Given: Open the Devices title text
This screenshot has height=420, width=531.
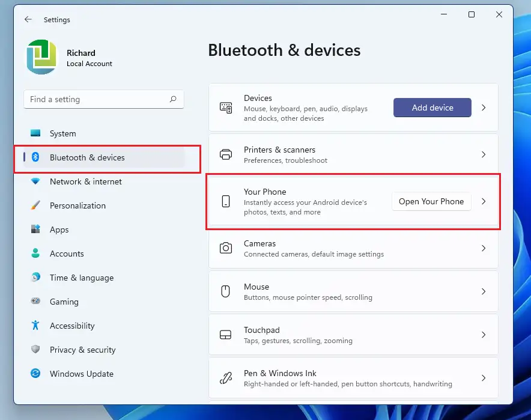Looking at the screenshot, I should [x=258, y=98].
